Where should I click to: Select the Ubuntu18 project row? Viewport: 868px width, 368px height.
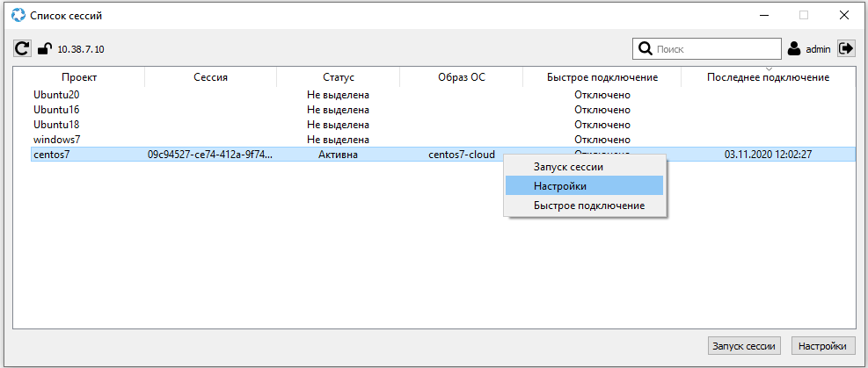[x=56, y=125]
